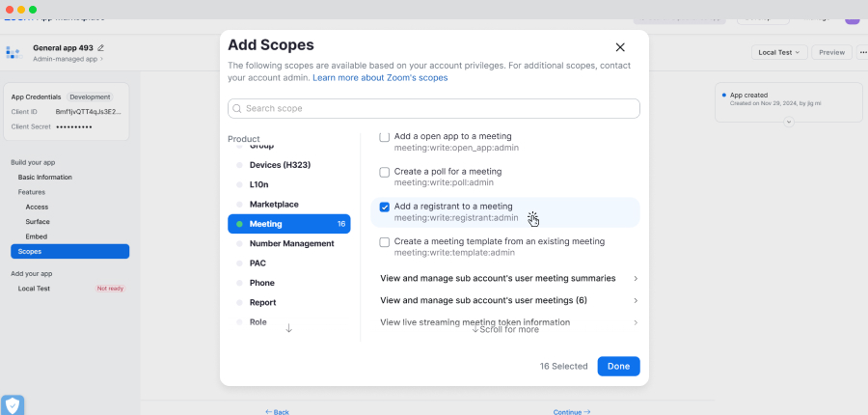Open Features section in sidebar
This screenshot has width=868, height=415.
tap(32, 192)
